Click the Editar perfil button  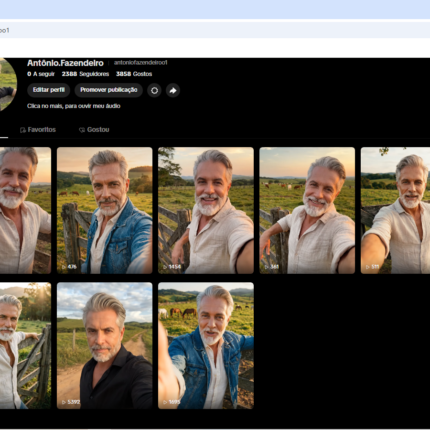pos(49,90)
